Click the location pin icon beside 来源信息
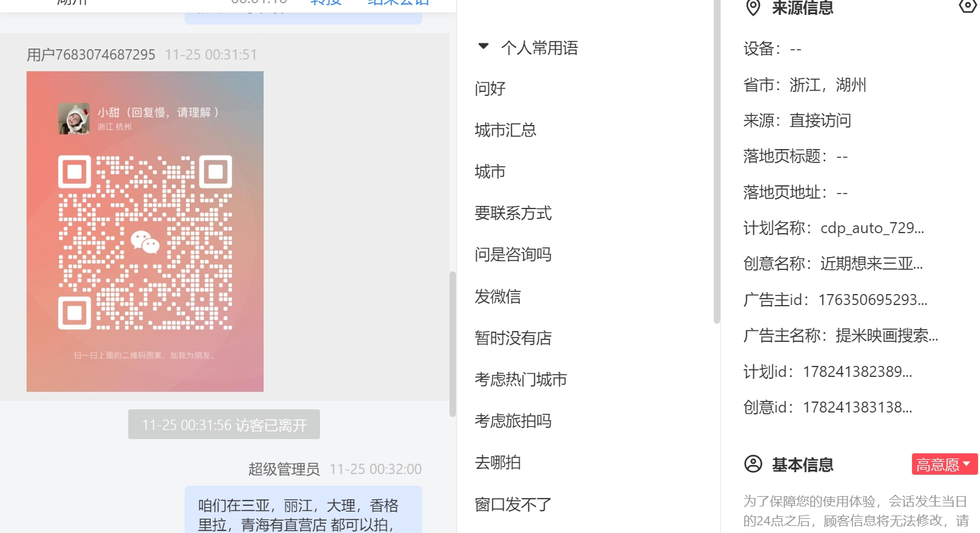This screenshot has width=980, height=533. (x=753, y=8)
